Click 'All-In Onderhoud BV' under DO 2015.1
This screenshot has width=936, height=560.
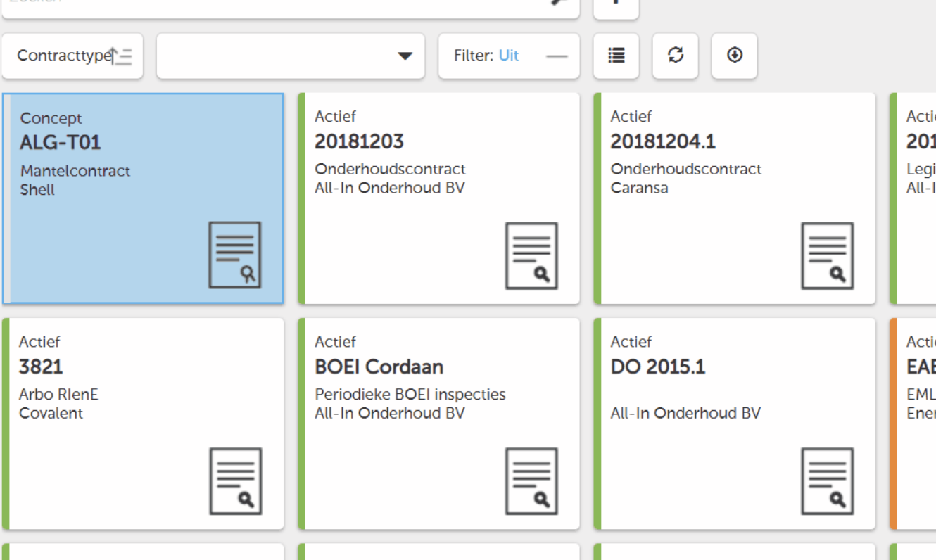tap(685, 413)
